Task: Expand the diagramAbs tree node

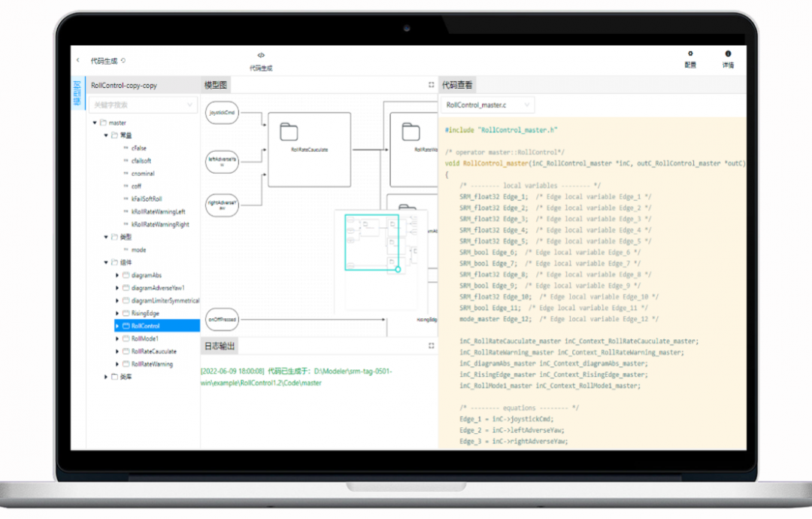Action: [x=117, y=275]
